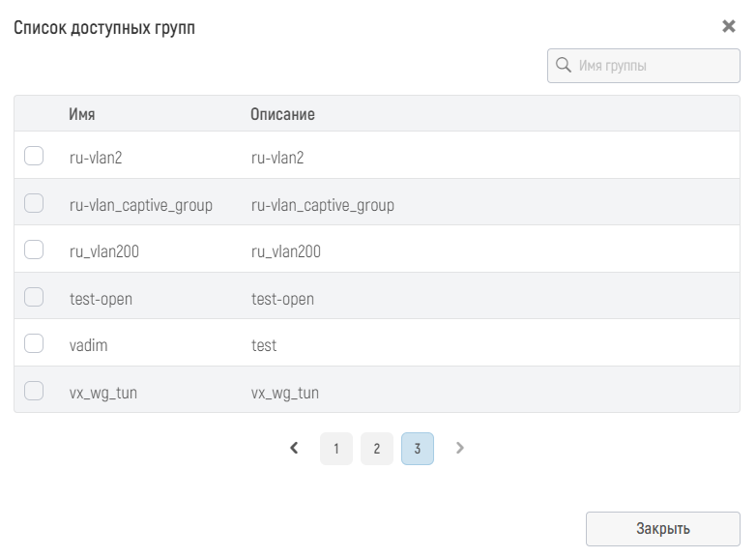Viewport: 756px width, 558px height.
Task: Focus the Имя группы search field
Action: (x=644, y=66)
